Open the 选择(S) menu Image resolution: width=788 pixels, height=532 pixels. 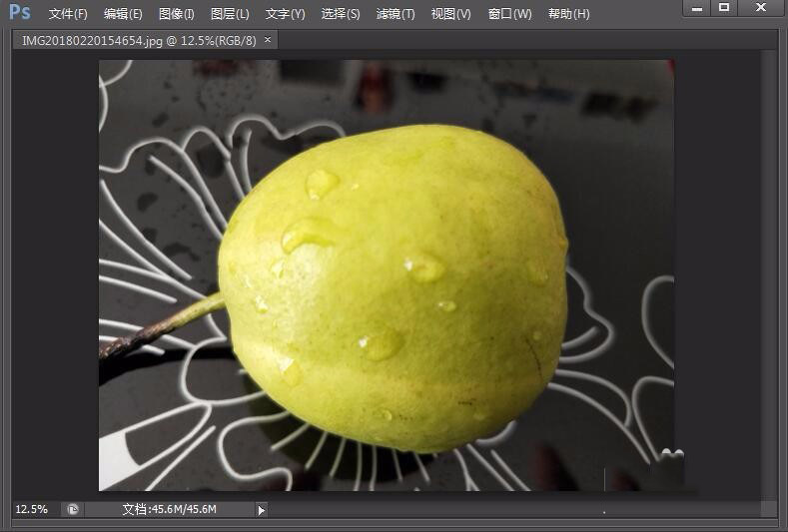tap(341, 14)
